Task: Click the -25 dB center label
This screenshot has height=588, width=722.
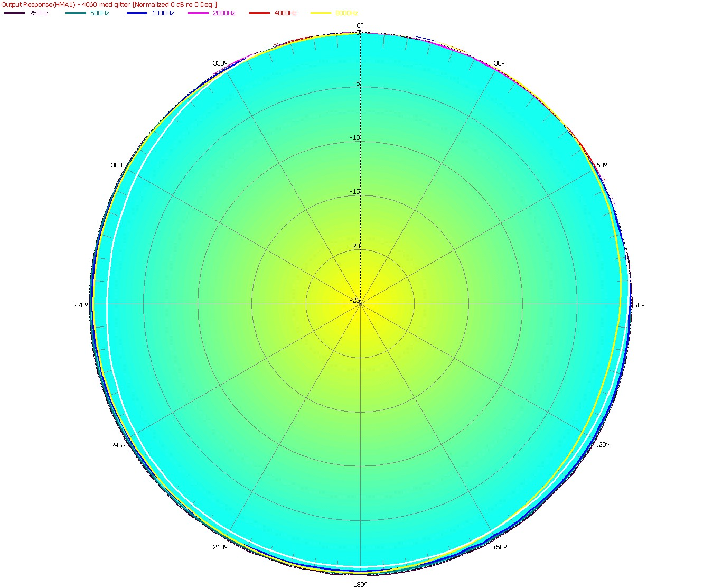Action: [355, 301]
